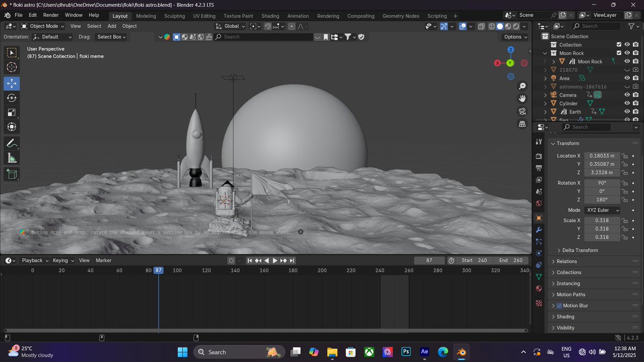
Task: Select the Rotate tool
Action: (x=12, y=98)
